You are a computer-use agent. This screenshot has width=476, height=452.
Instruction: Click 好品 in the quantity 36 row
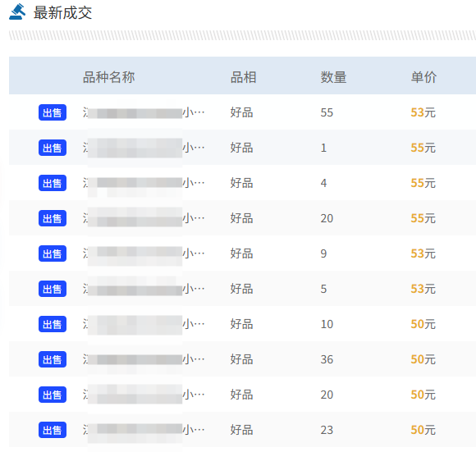point(241,359)
